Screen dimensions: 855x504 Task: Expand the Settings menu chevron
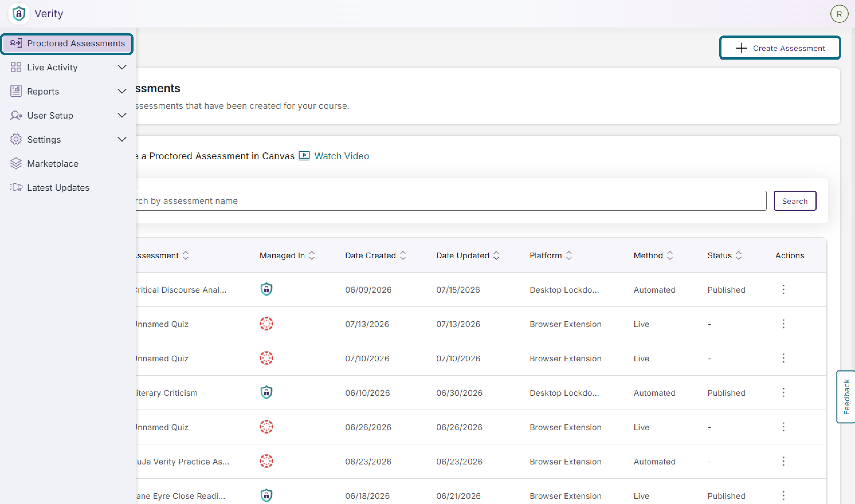click(122, 139)
